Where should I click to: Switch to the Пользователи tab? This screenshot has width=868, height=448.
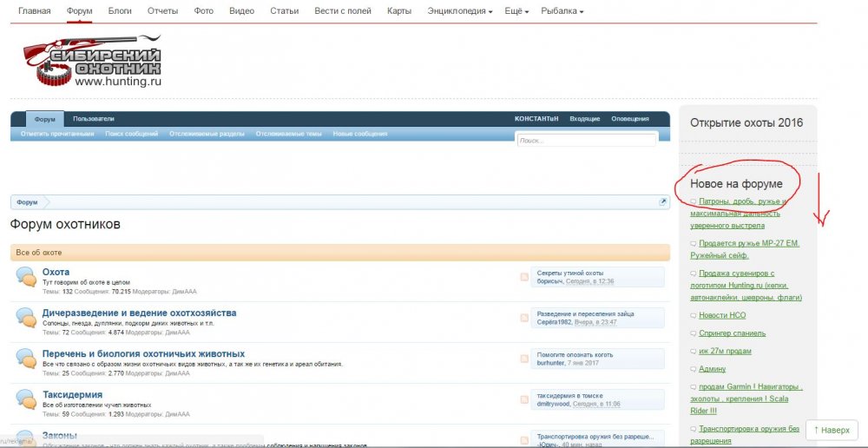pos(93,119)
